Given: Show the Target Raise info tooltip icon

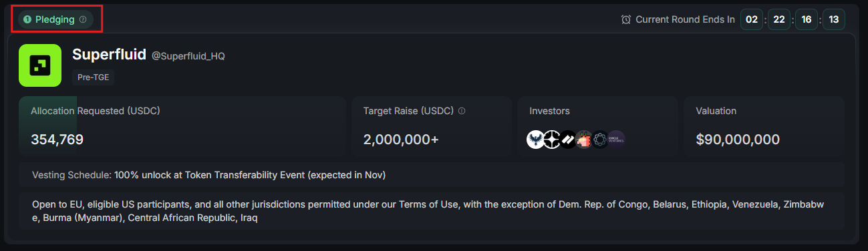Looking at the screenshot, I should 462,111.
